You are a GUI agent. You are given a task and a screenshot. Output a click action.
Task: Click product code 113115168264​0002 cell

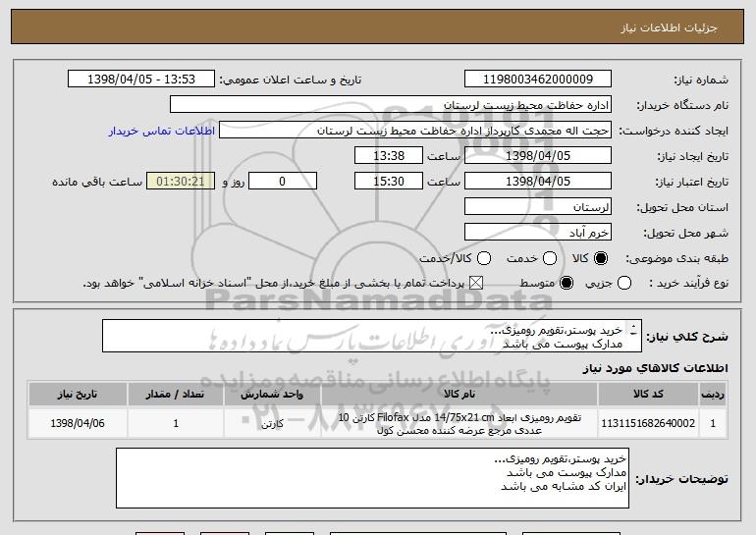coord(648,423)
